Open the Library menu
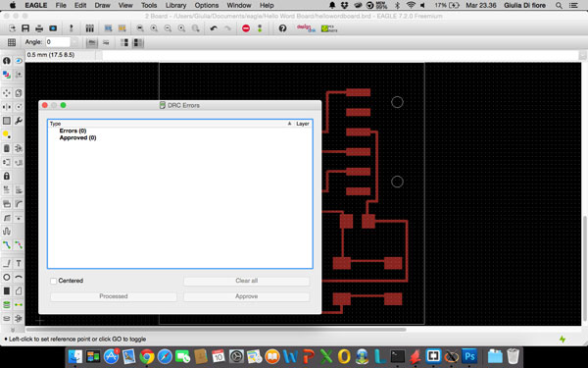 coord(175,5)
